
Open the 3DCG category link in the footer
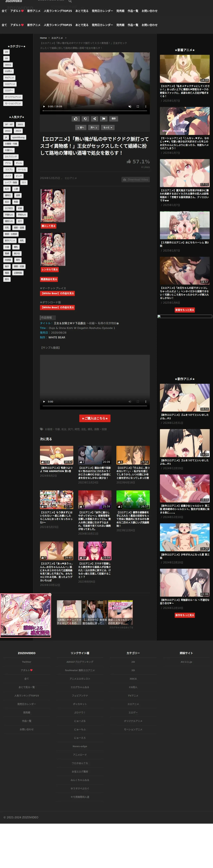[x=133, y=679]
